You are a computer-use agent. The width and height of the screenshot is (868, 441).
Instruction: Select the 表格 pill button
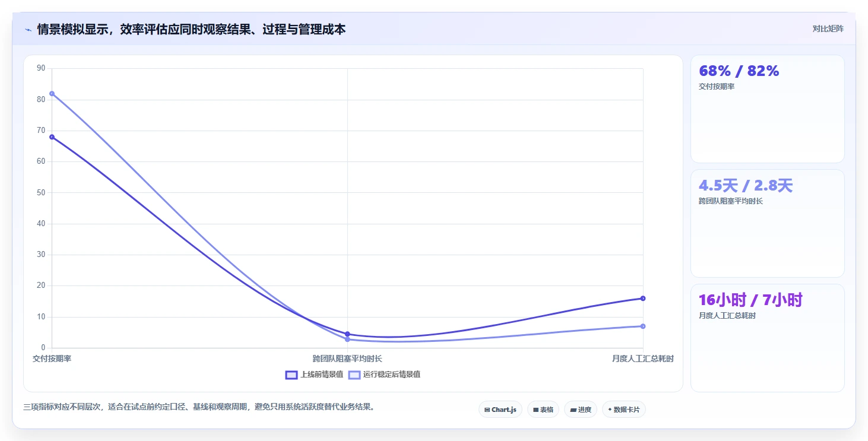[x=543, y=410]
